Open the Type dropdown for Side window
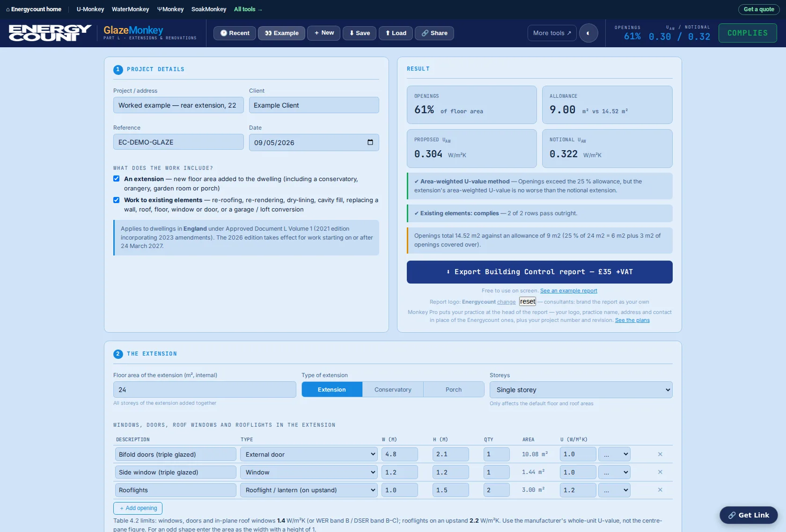The width and height of the screenshot is (786, 532). click(309, 472)
